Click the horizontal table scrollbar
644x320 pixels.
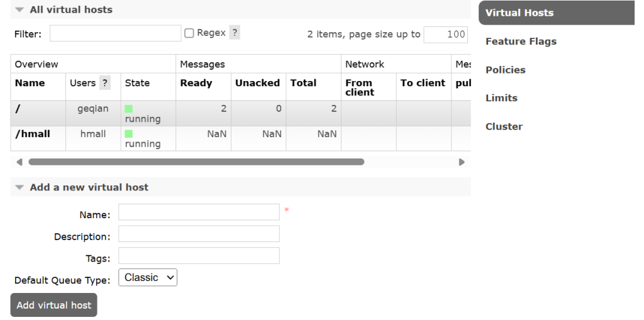point(196,162)
